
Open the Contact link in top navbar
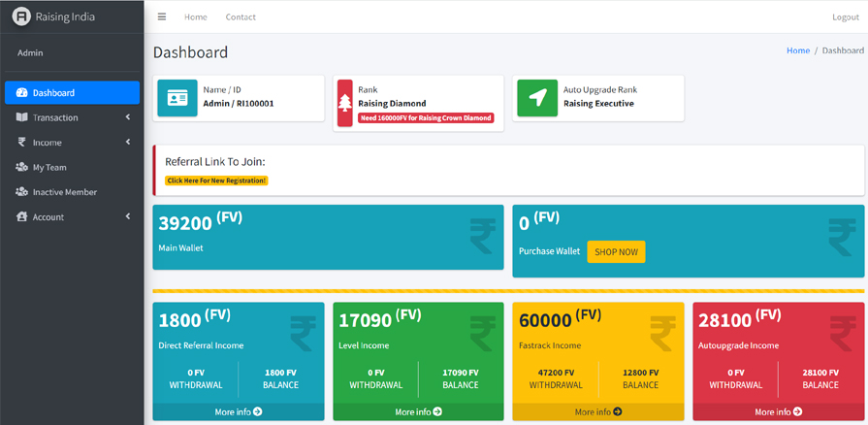(x=241, y=17)
